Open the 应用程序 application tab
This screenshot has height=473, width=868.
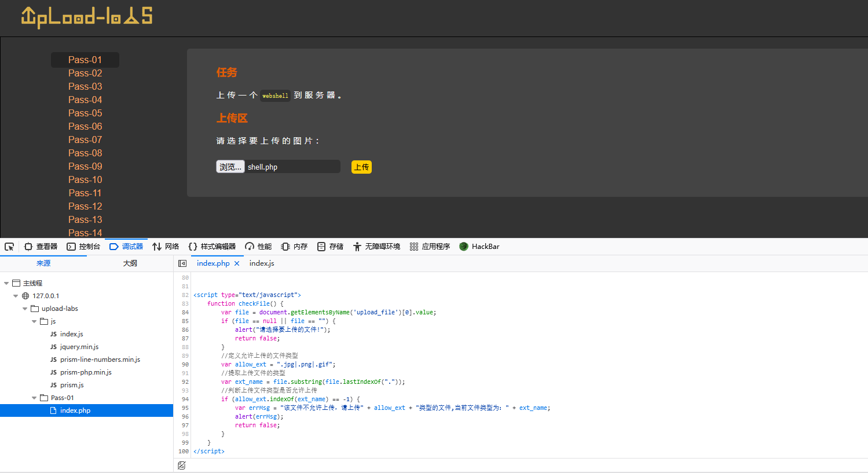[430, 247]
